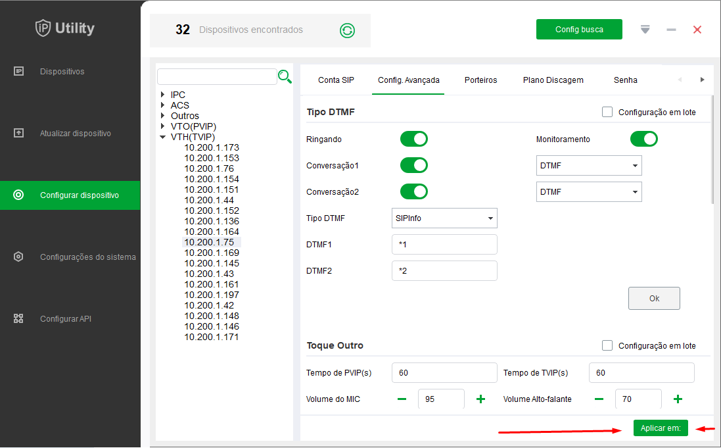Viewport: 721px width, 448px height.
Task: Minimize the IP Utility window
Action: pyautogui.click(x=671, y=30)
